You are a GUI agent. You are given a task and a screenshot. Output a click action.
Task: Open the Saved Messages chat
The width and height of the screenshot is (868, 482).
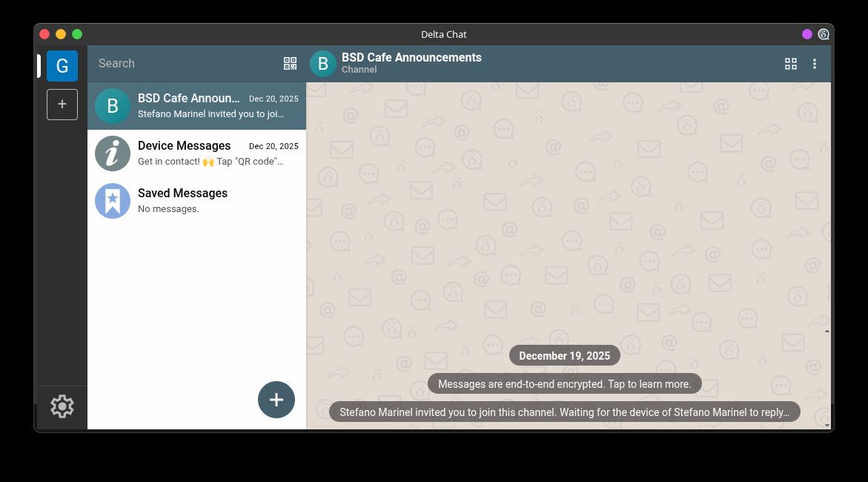coord(196,201)
